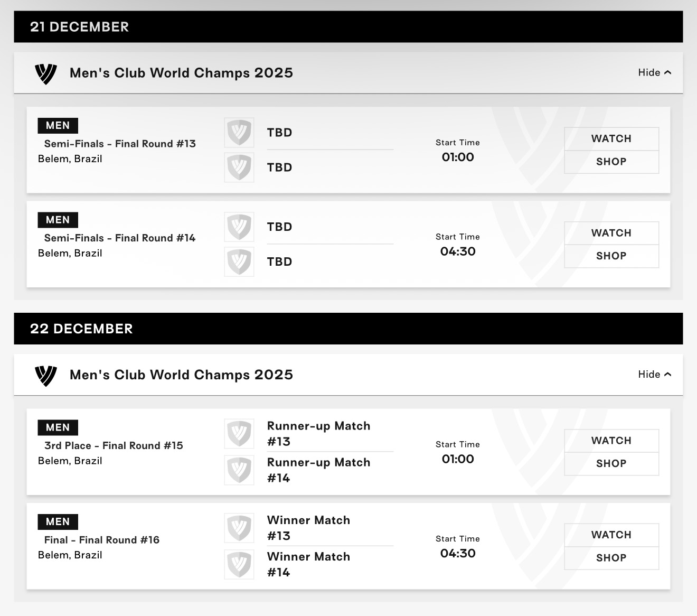Watch Semi-Finals Final Round #14
Screen dimensions: 697x616
pos(611,233)
